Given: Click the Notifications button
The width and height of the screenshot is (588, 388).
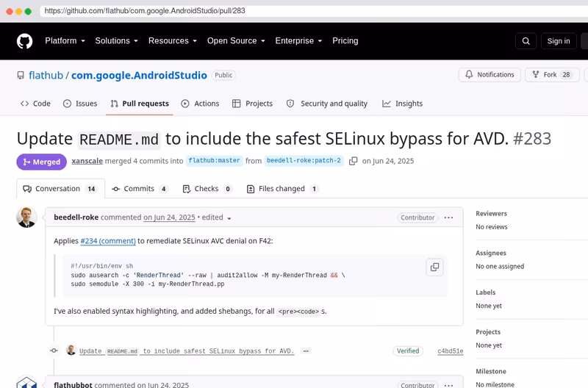Looking at the screenshot, I should click(x=490, y=75).
